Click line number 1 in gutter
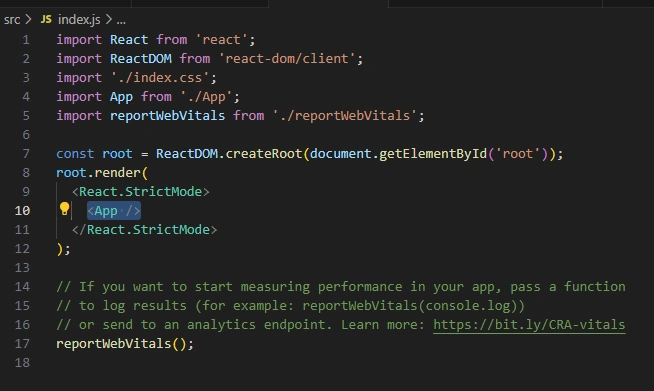 (x=26, y=40)
